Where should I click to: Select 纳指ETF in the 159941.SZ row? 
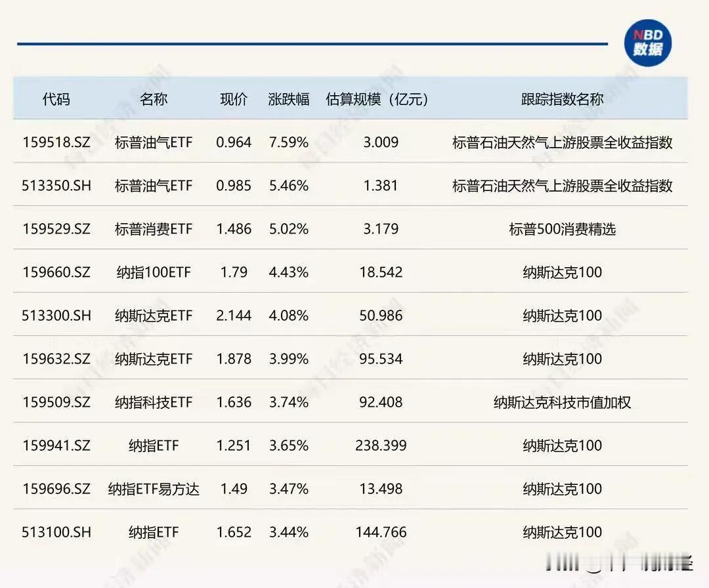tap(154, 446)
